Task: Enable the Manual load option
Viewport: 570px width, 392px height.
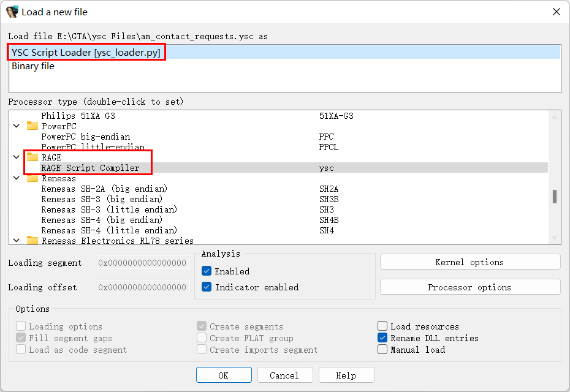Action: click(x=382, y=350)
